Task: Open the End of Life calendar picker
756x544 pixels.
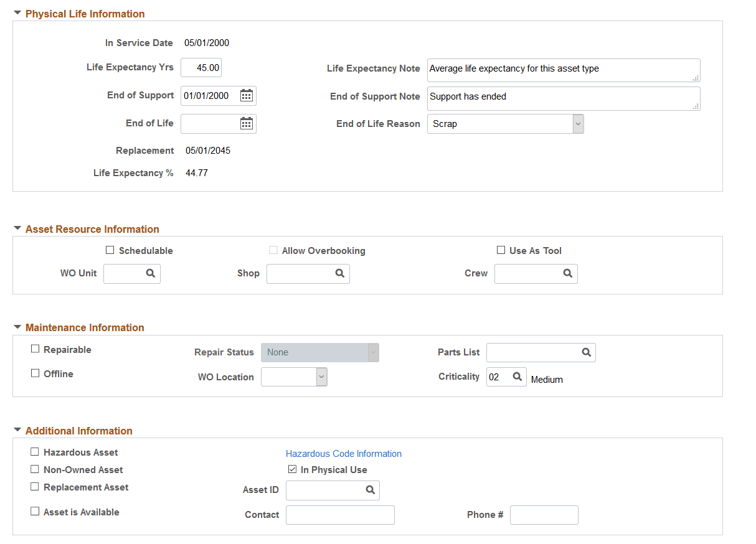Action: 247,123
